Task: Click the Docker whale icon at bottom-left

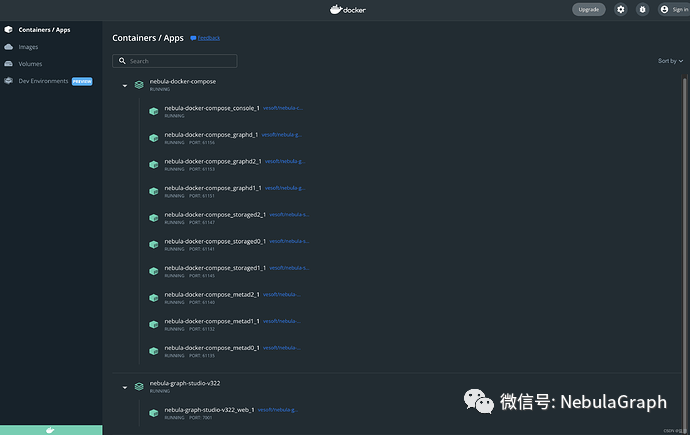Action: 50,429
